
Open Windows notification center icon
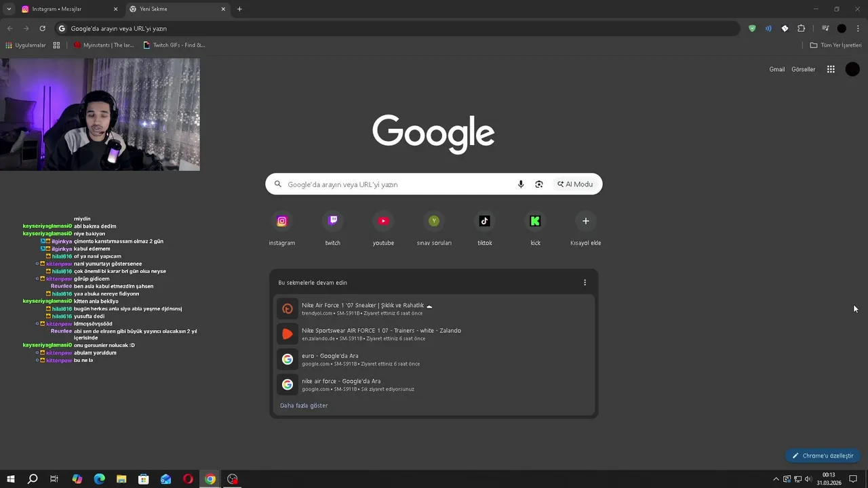pyautogui.click(x=853, y=479)
